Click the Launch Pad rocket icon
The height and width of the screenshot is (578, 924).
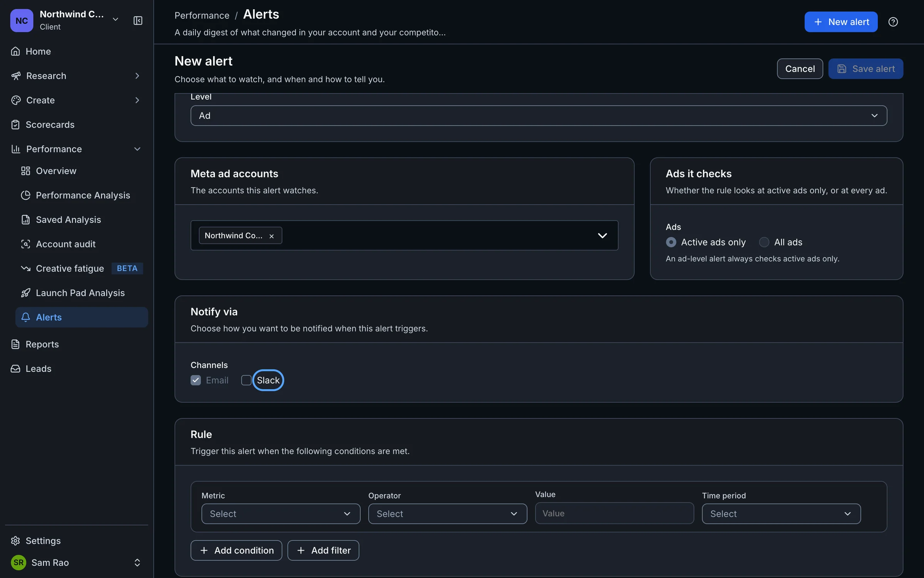[25, 293]
